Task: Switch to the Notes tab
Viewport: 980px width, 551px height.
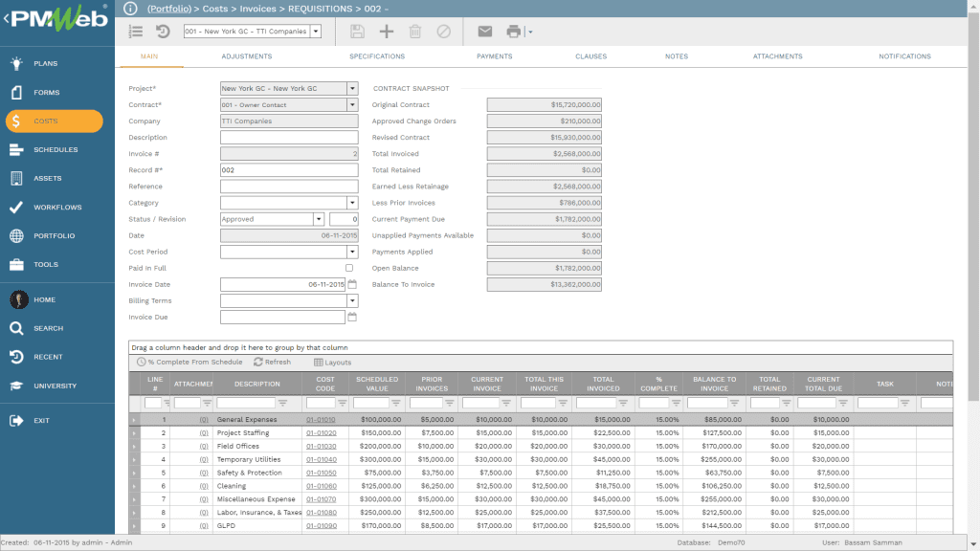Action: click(677, 56)
